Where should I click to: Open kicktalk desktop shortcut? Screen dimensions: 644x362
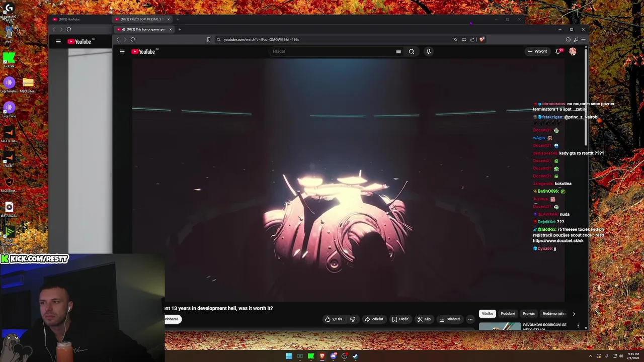9,60
